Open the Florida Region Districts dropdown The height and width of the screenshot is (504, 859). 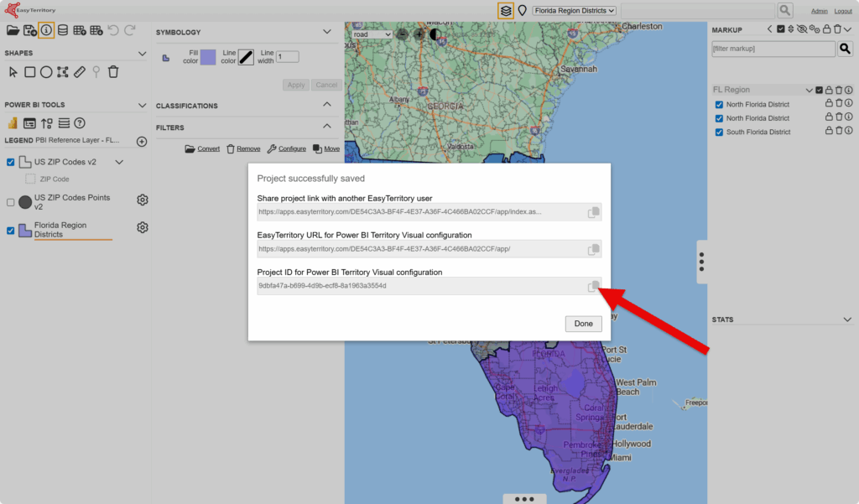tap(575, 10)
